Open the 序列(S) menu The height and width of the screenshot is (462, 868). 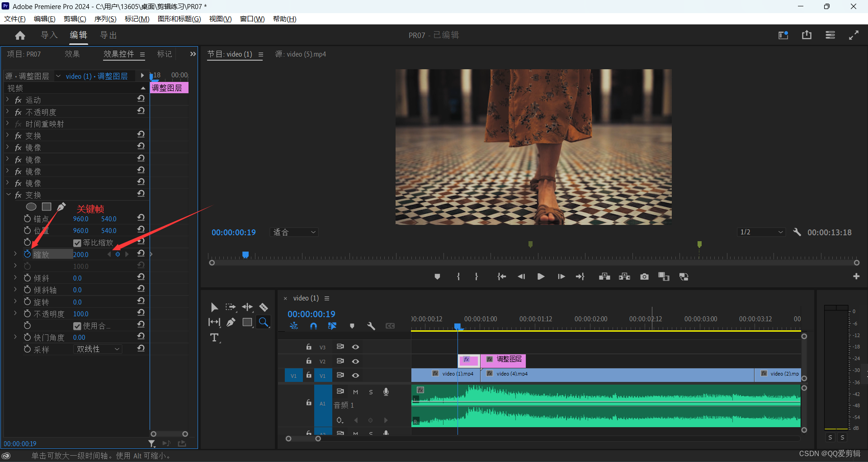click(105, 19)
